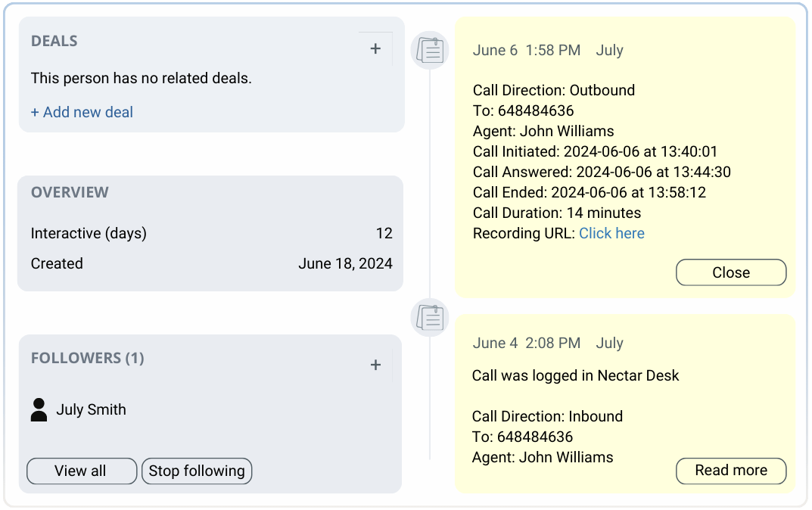Click author name July on June 6 note
The height and width of the screenshot is (510, 812).
click(609, 50)
